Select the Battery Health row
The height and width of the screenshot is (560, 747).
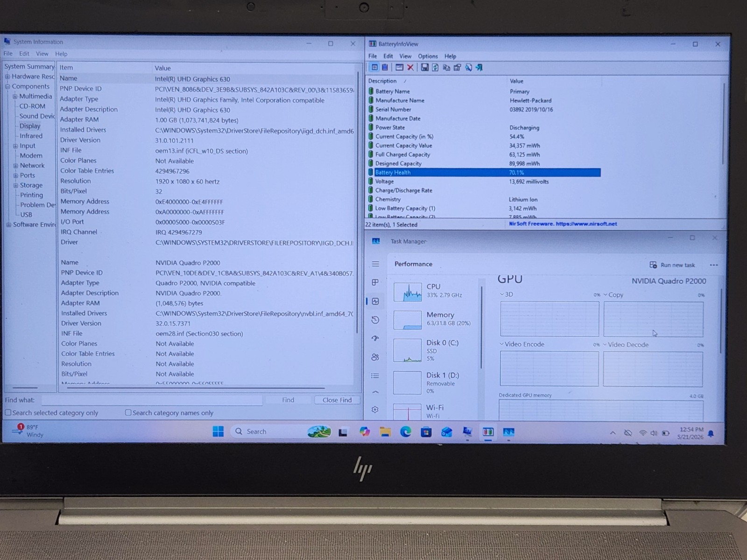pyautogui.click(x=484, y=173)
